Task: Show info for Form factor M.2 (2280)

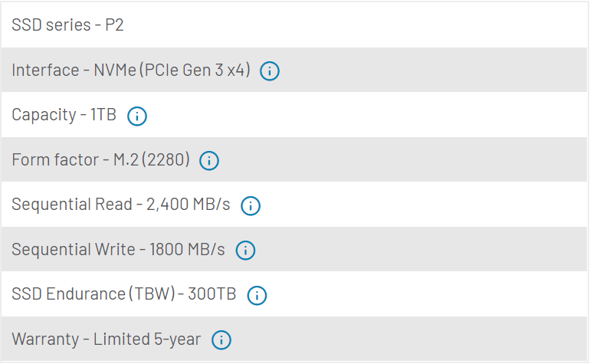Action: coord(209,161)
